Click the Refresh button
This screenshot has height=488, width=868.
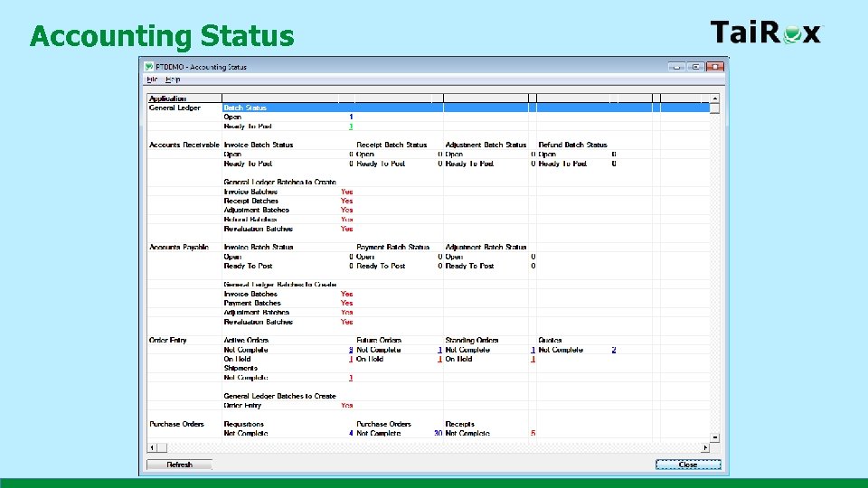pyautogui.click(x=179, y=465)
